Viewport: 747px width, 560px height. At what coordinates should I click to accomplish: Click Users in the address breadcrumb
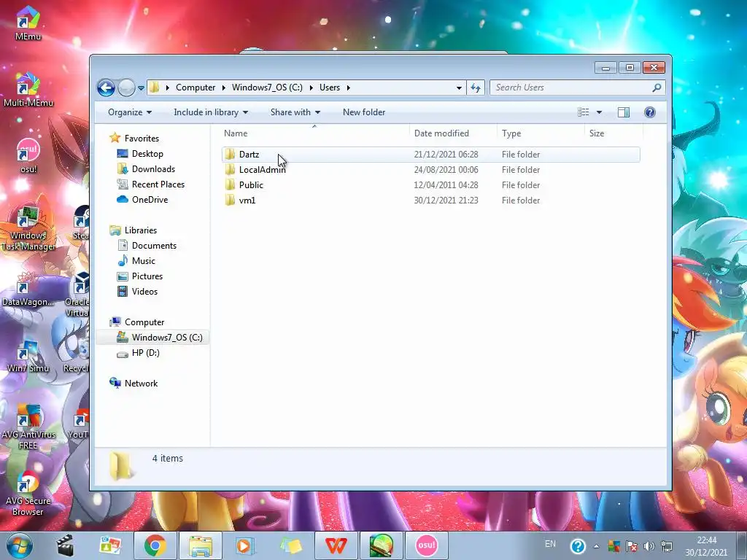(x=330, y=87)
